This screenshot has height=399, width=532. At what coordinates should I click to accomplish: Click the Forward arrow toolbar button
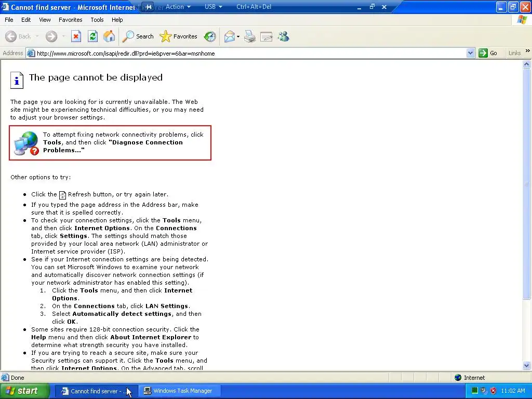click(x=51, y=36)
